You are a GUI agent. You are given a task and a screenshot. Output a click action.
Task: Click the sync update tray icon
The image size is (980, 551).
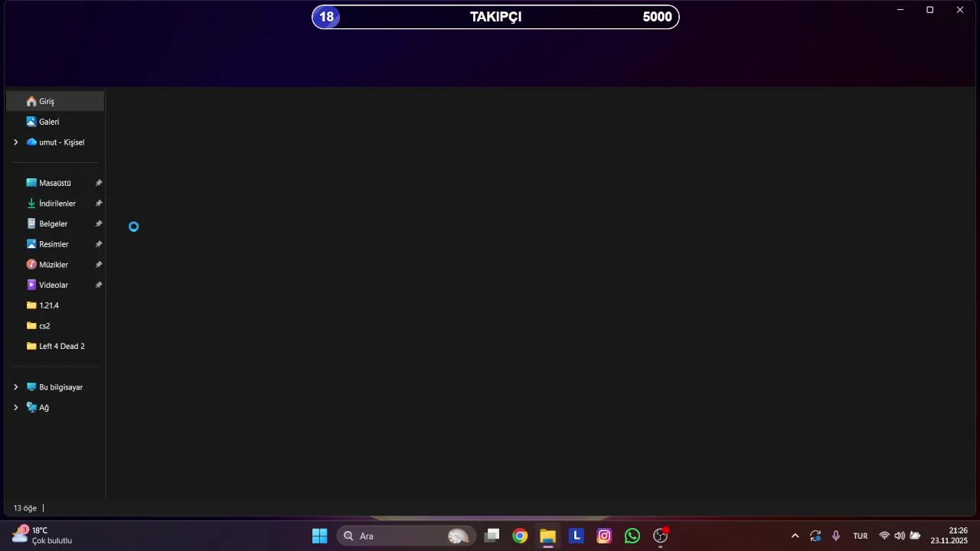(815, 536)
